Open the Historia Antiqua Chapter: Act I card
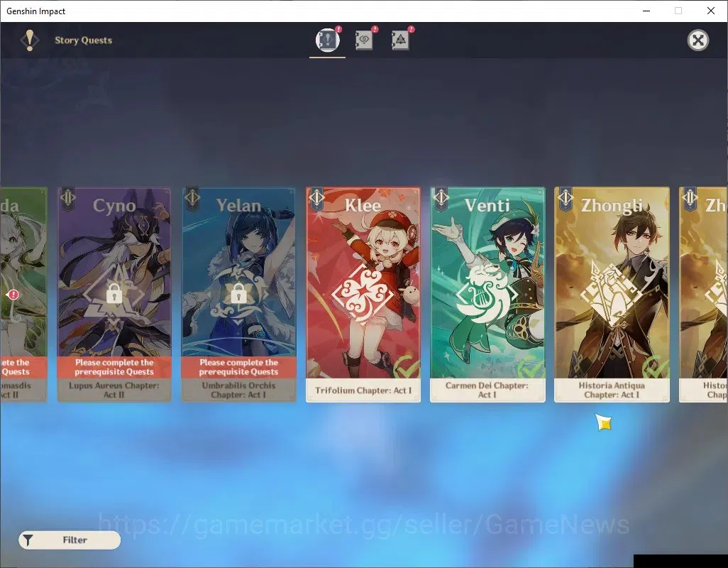Viewport: 728px width, 568px height. (x=612, y=295)
